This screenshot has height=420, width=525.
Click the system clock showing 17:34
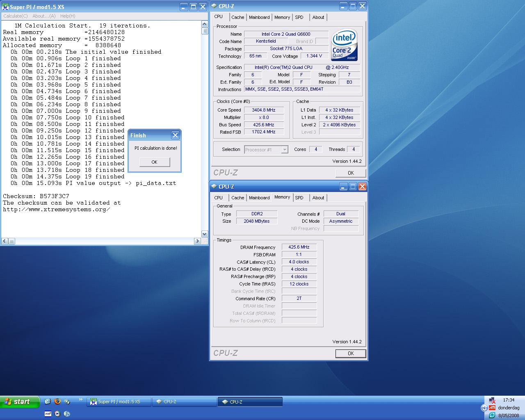[509, 400]
